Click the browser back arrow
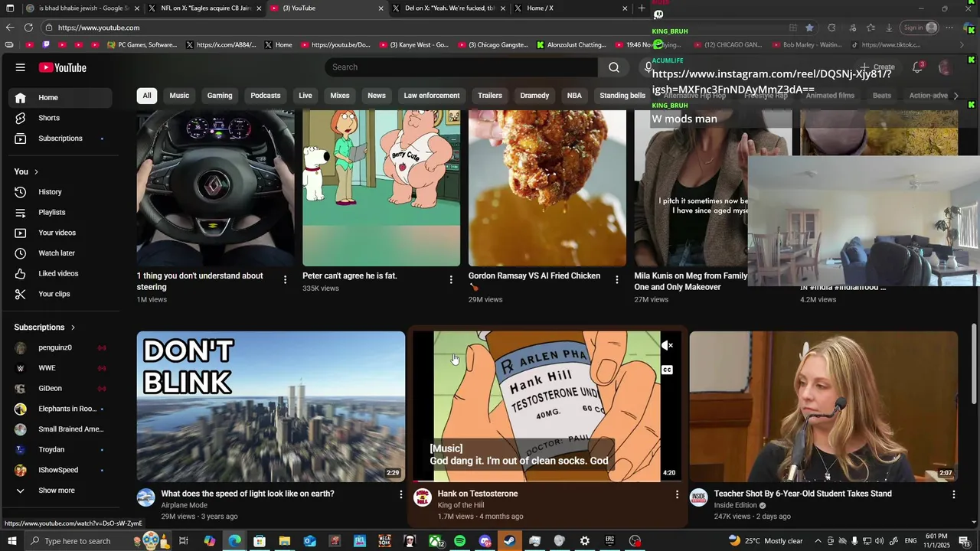The height and width of the screenshot is (551, 980). (9, 28)
